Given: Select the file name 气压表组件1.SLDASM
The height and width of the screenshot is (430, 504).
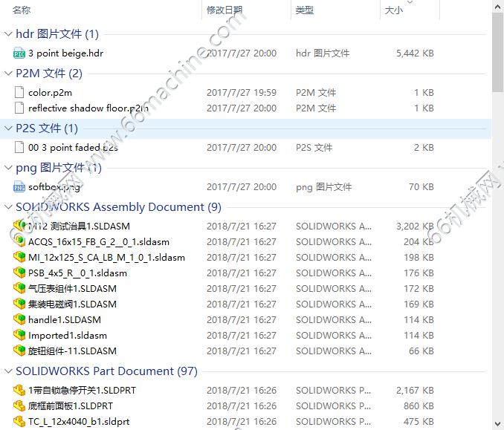Looking at the screenshot, I should point(72,289).
